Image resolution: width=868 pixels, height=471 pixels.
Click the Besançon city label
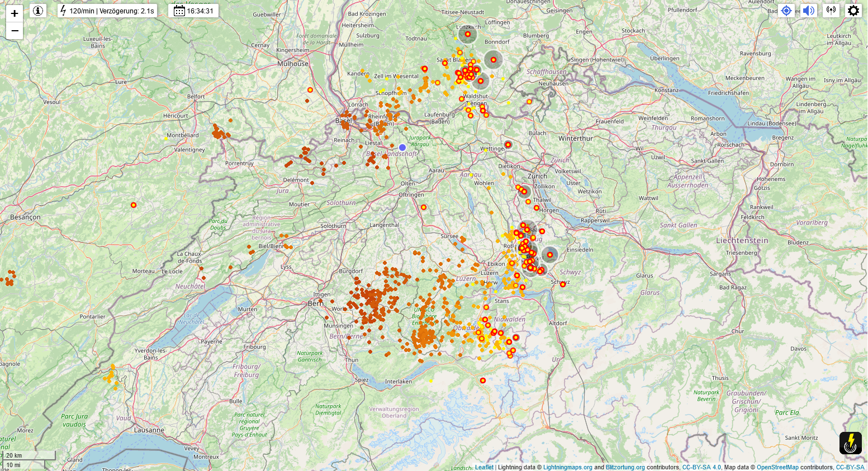(25, 217)
